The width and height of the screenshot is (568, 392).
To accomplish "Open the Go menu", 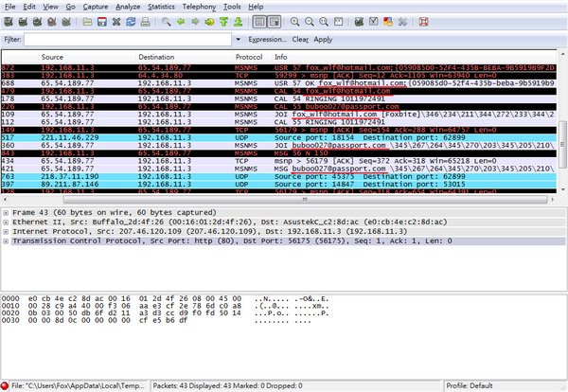I will [70, 7].
